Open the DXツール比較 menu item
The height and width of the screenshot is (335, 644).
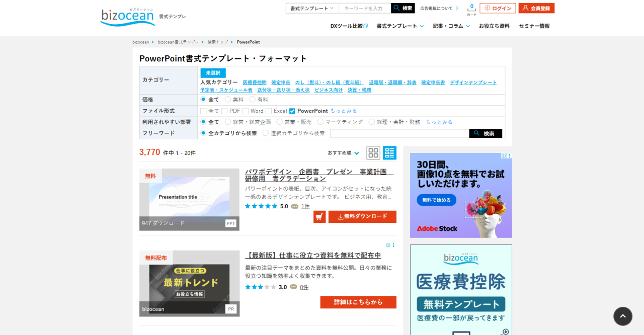point(349,26)
